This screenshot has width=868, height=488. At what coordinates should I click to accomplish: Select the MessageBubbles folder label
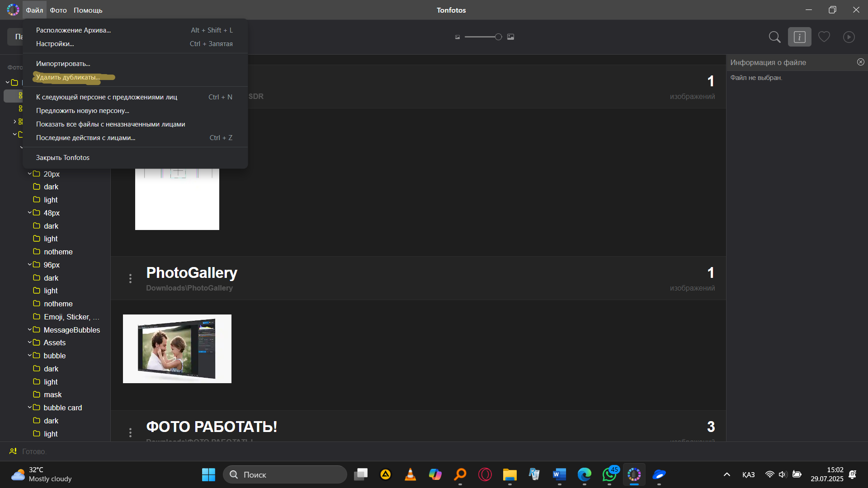pyautogui.click(x=72, y=330)
